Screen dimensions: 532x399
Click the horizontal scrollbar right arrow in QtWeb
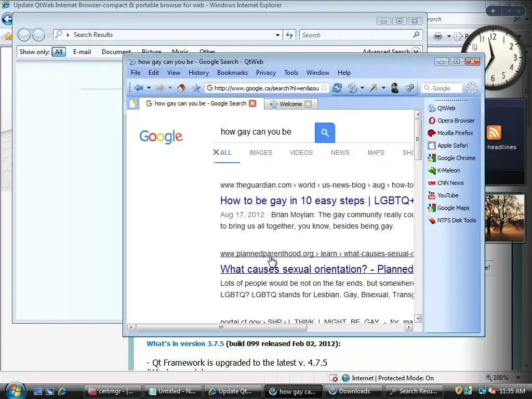point(409,327)
